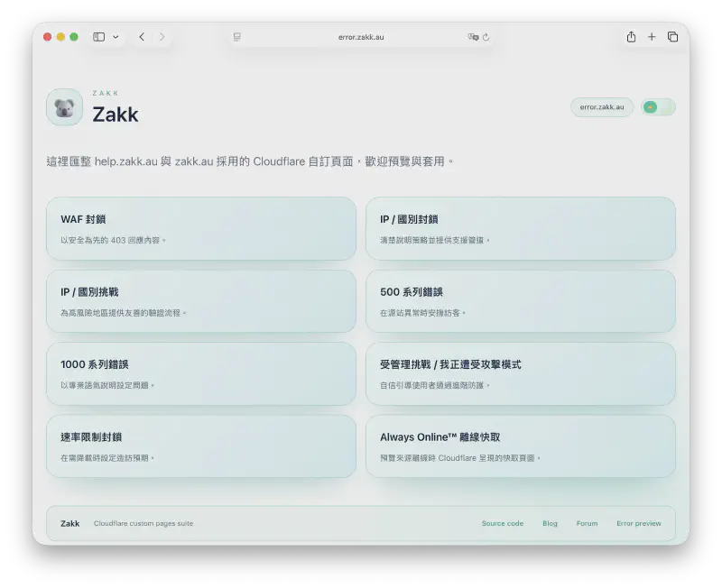Image resolution: width=722 pixels, height=588 pixels.
Task: Click the error.zakk.au address bar
Action: click(361, 37)
